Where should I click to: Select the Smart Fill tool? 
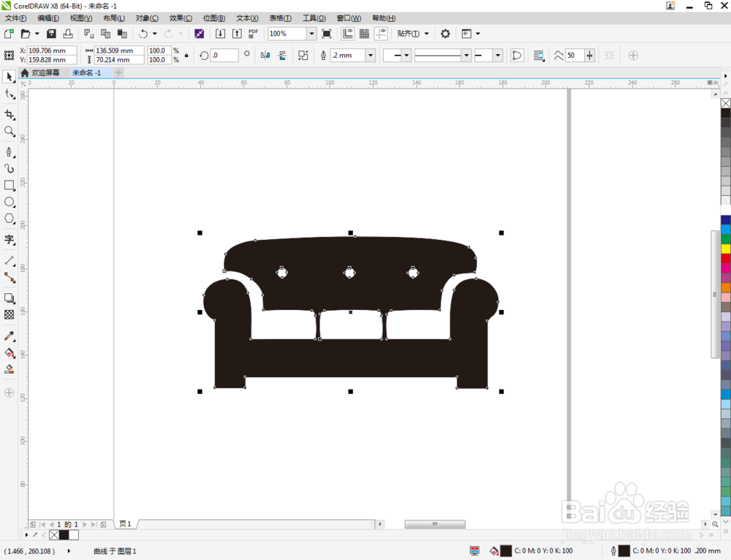coord(9,369)
